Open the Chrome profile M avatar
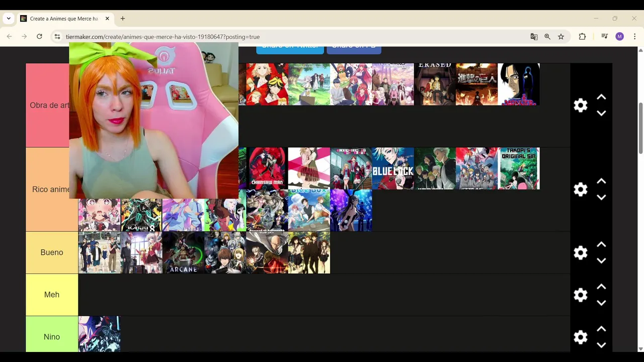Image resolution: width=644 pixels, height=362 pixels. point(619,36)
